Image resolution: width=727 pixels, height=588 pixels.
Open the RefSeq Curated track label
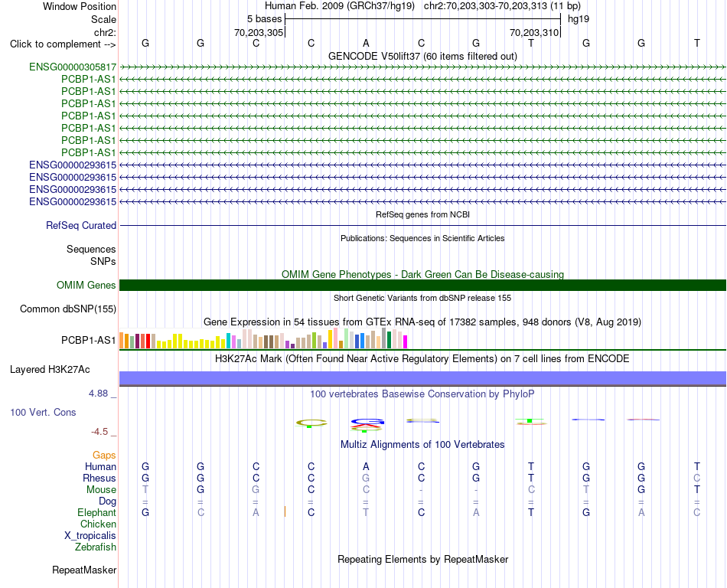pos(81,225)
